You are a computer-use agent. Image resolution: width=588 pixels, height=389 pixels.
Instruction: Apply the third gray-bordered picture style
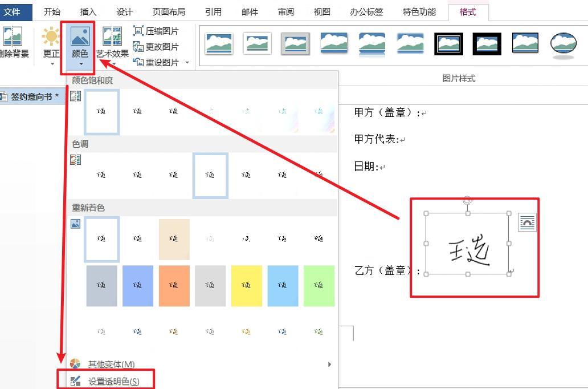tap(296, 43)
